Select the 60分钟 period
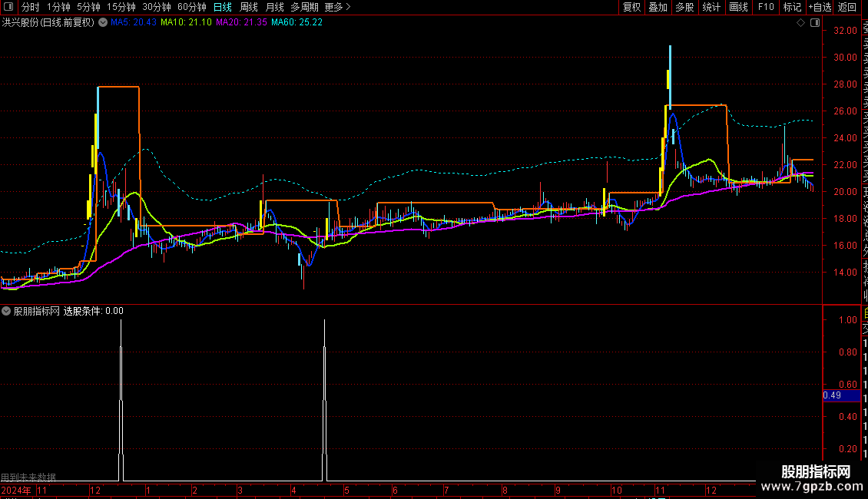The width and height of the screenshot is (868, 499). click(192, 7)
